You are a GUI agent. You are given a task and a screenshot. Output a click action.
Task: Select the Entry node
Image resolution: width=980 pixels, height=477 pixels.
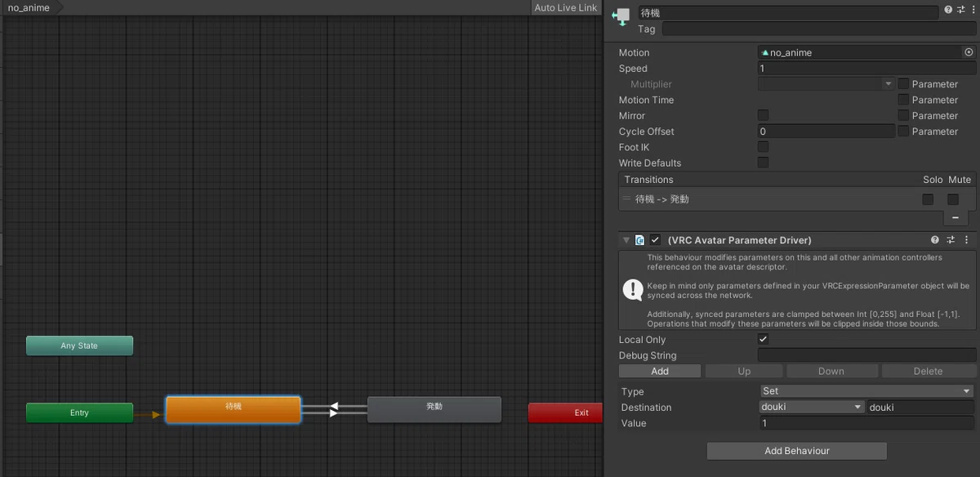pos(79,412)
